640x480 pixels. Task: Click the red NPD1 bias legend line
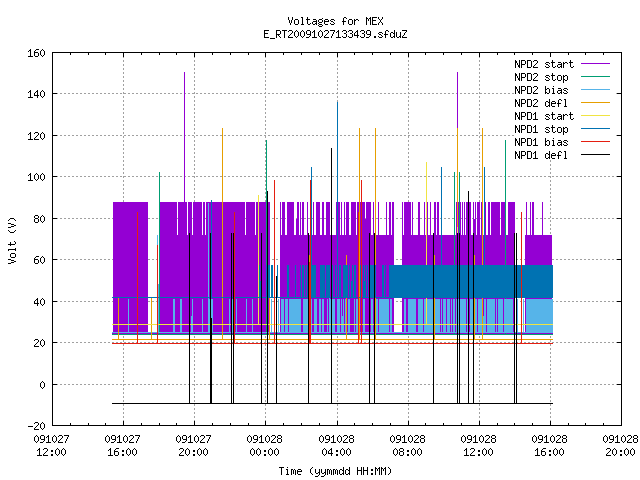(595, 142)
